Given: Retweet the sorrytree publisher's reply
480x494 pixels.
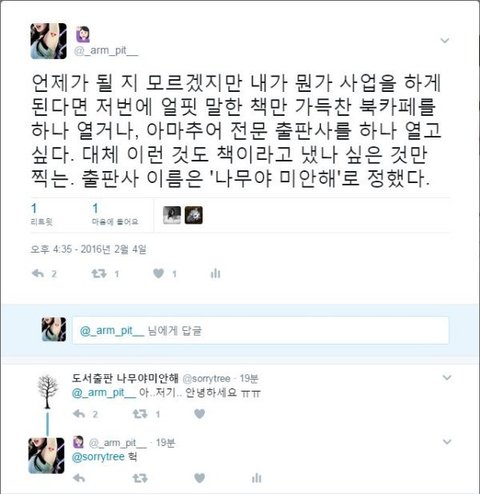Looking at the screenshot, I should pyautogui.click(x=140, y=414).
